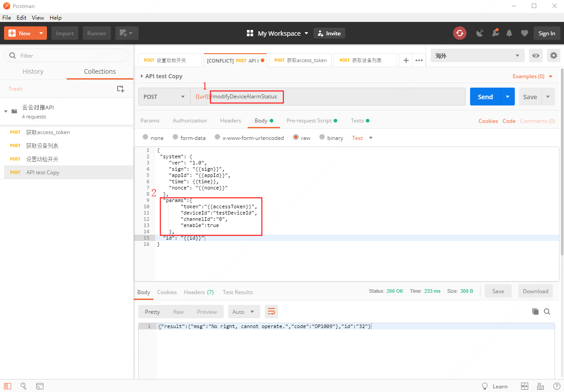This screenshot has height=392, width=564.
Task: Open the new window icon button
Action: click(127, 33)
